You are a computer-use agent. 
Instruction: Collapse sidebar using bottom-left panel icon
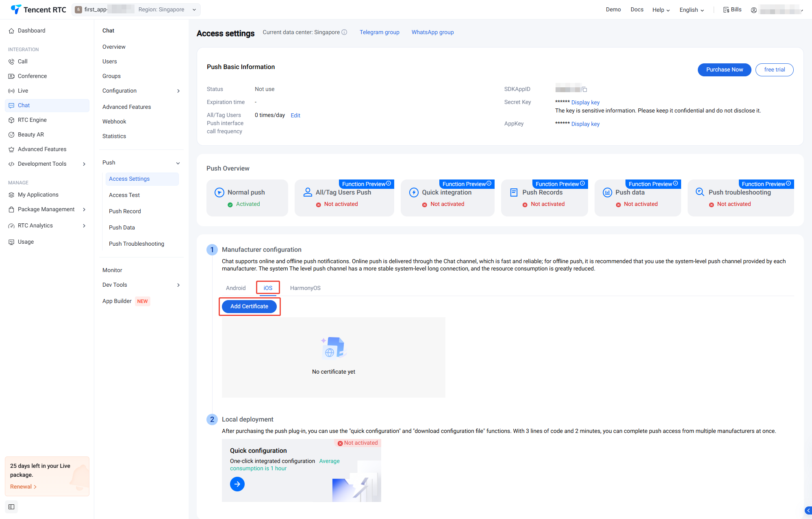point(11,507)
